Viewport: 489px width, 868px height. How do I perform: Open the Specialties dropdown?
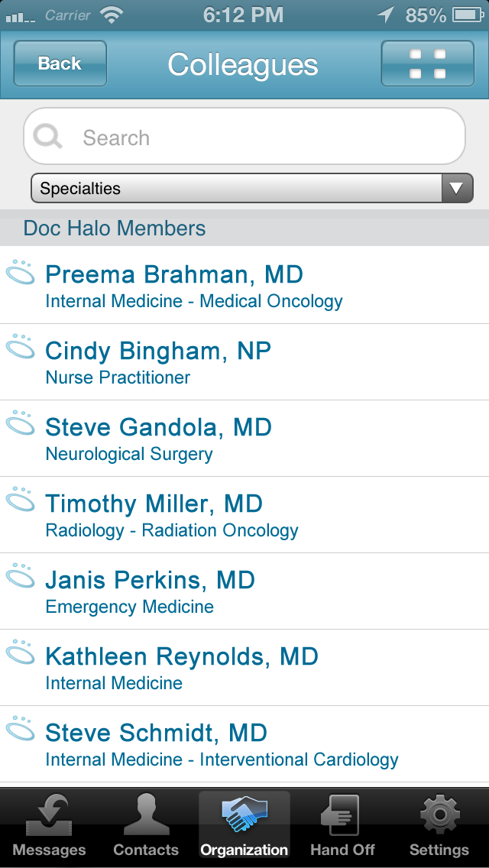(x=237, y=188)
